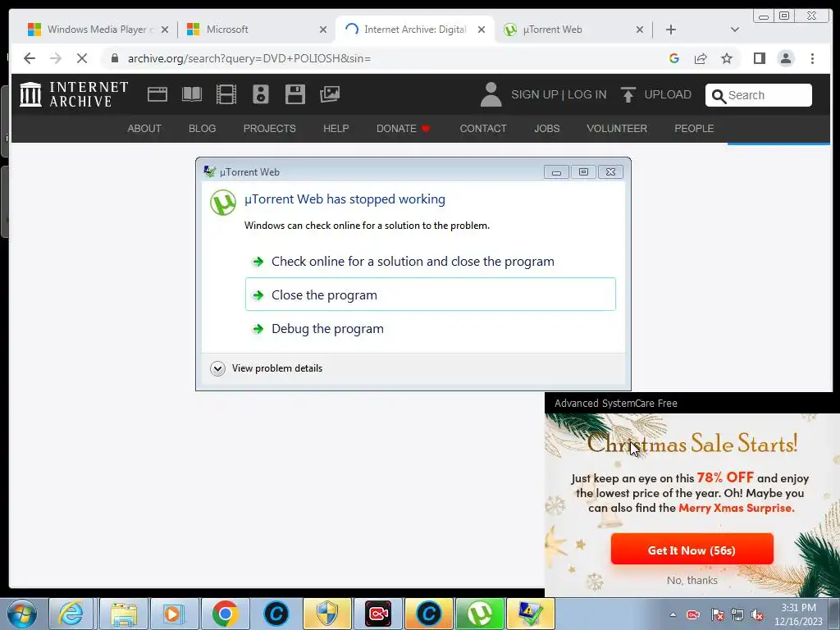840x630 pixels.
Task: Bookmark this page with star icon
Action: point(727,58)
